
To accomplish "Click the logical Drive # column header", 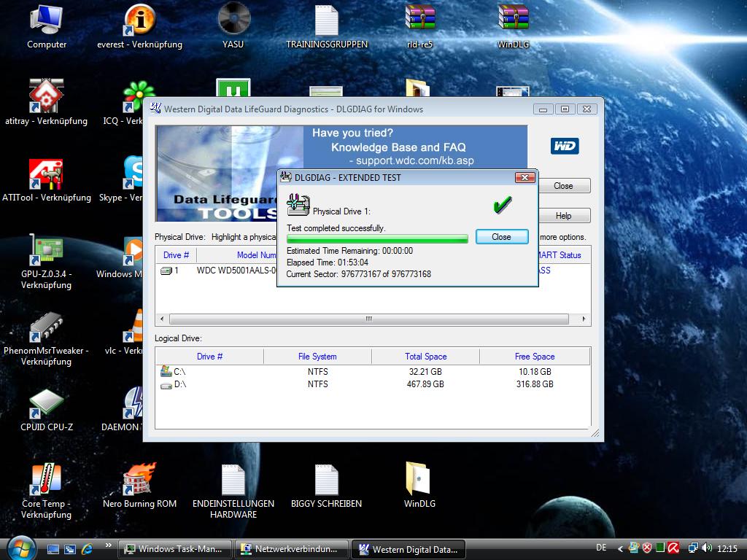I will (209, 356).
